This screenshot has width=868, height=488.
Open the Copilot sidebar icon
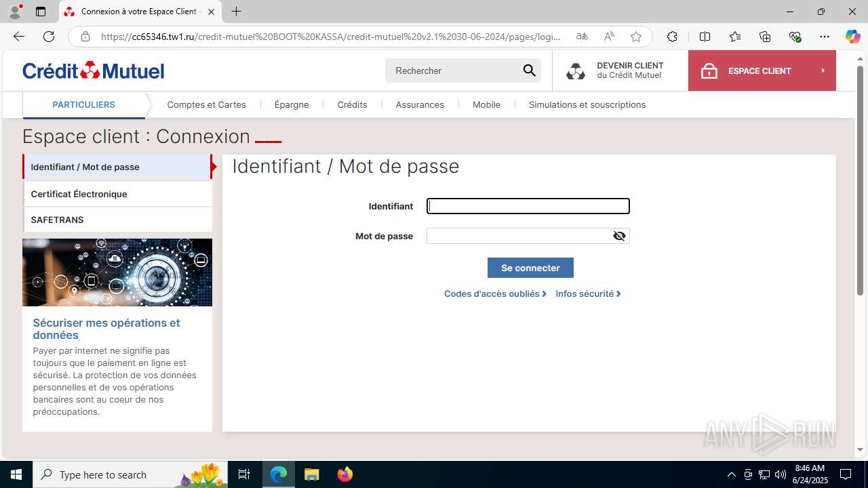click(852, 37)
